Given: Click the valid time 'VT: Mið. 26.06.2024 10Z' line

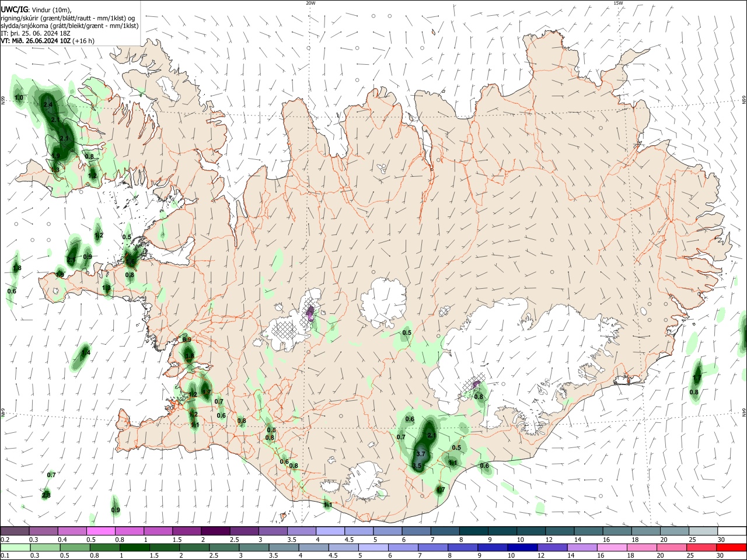Looking at the screenshot, I should (x=36, y=41).
